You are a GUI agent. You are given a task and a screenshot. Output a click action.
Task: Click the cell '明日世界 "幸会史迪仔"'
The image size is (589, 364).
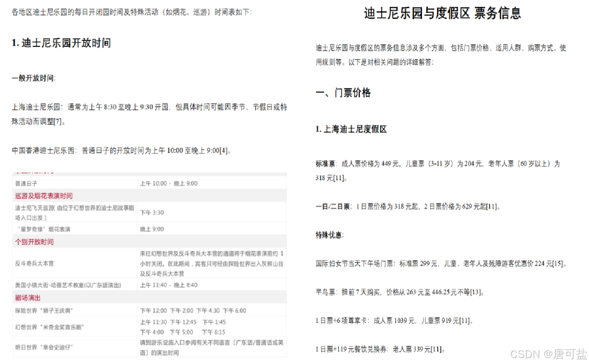coord(44,348)
